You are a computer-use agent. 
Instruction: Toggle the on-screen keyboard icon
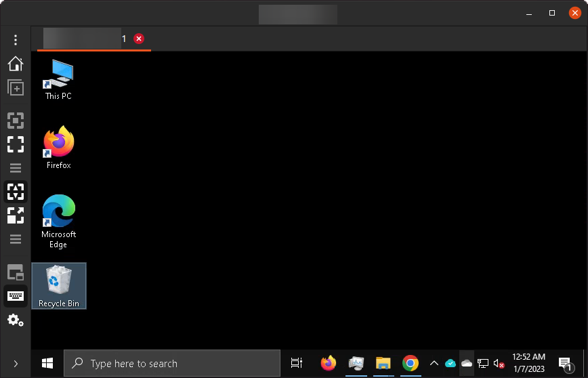[x=16, y=296]
